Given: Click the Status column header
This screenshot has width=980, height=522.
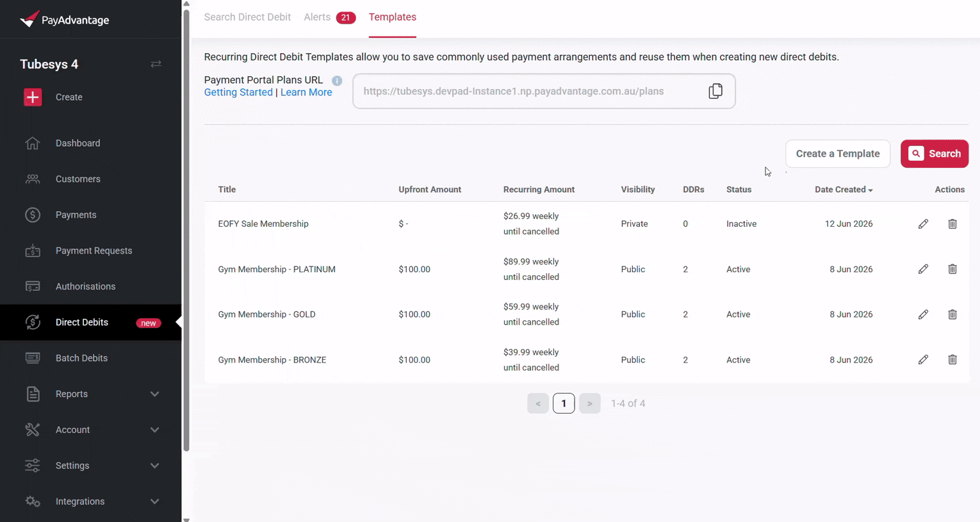Looking at the screenshot, I should [739, 190].
